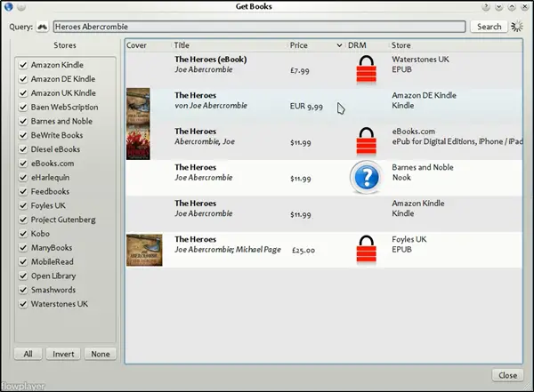The height and width of the screenshot is (392, 534).
Task: Toggle the Waterstones UK checkbox
Action: (23, 304)
